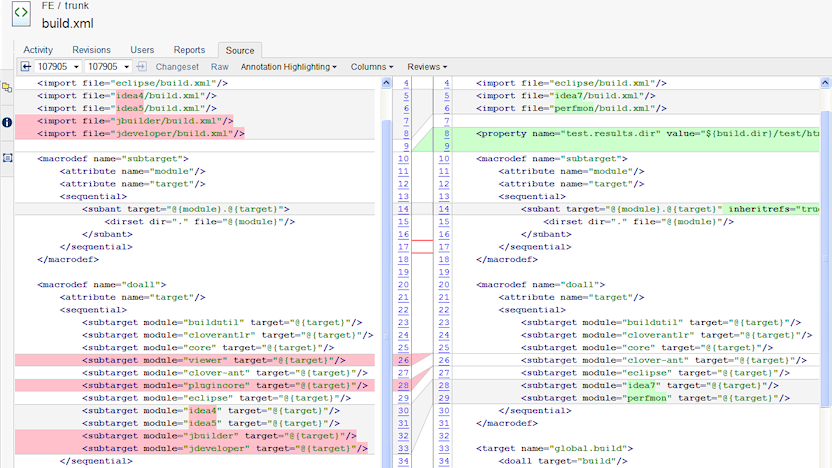This screenshot has height=468, width=832.
Task: Click right line number 28
Action: [x=444, y=386]
